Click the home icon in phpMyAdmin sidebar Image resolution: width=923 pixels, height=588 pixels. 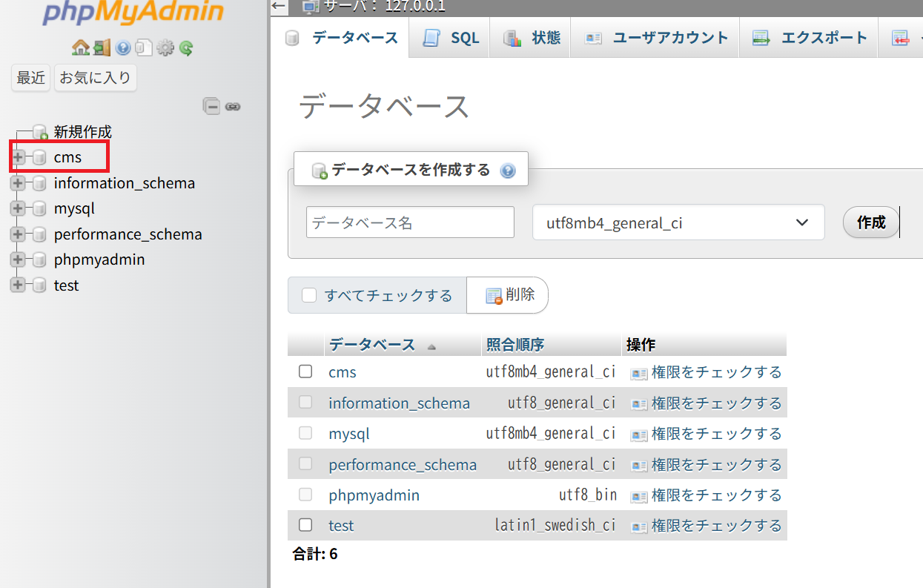click(80, 48)
